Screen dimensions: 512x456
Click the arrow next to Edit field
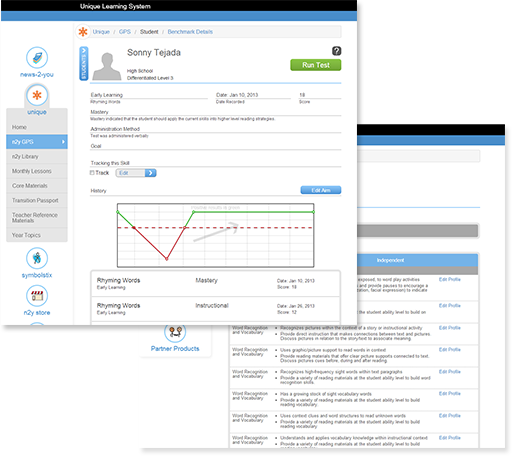151,173
